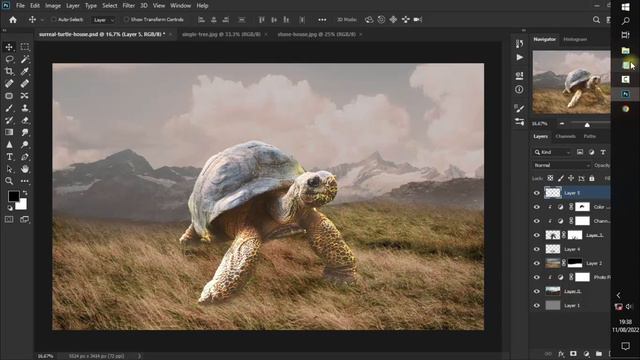Open the Auto-Select Layer dropdown

click(103, 20)
